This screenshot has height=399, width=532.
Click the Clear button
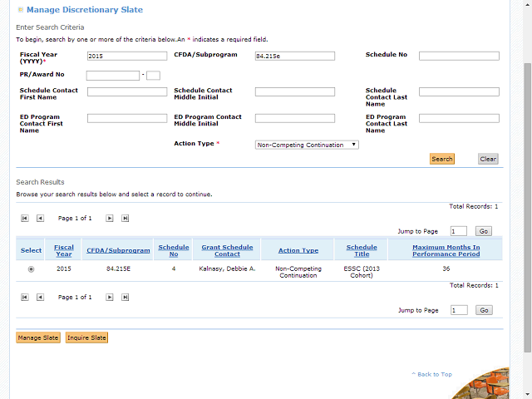(x=488, y=159)
